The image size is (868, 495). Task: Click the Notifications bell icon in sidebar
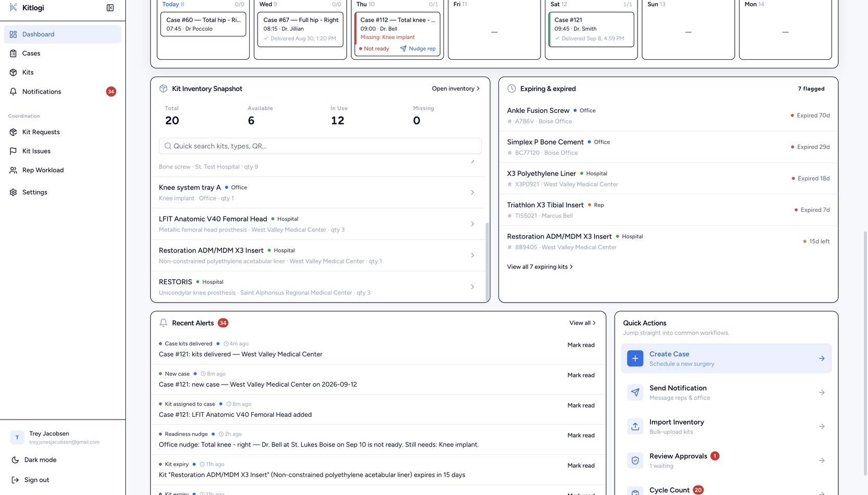pyautogui.click(x=14, y=92)
